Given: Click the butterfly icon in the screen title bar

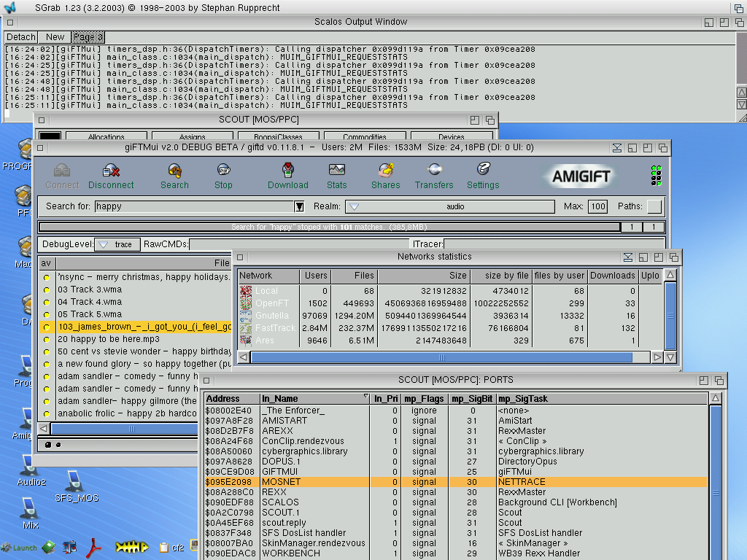Looking at the screenshot, I should [9, 7].
